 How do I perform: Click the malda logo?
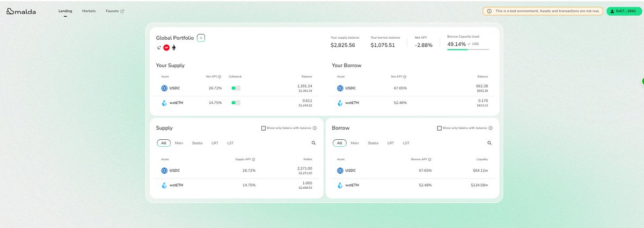pos(22,11)
